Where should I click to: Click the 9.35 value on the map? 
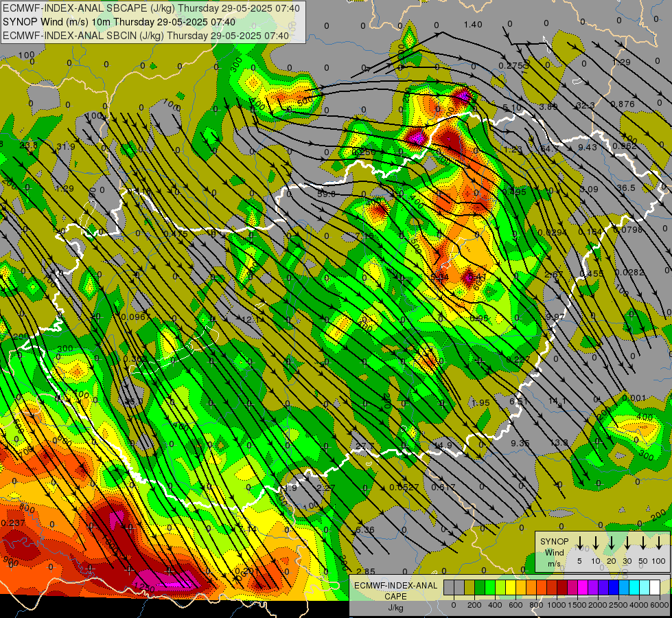520,443
